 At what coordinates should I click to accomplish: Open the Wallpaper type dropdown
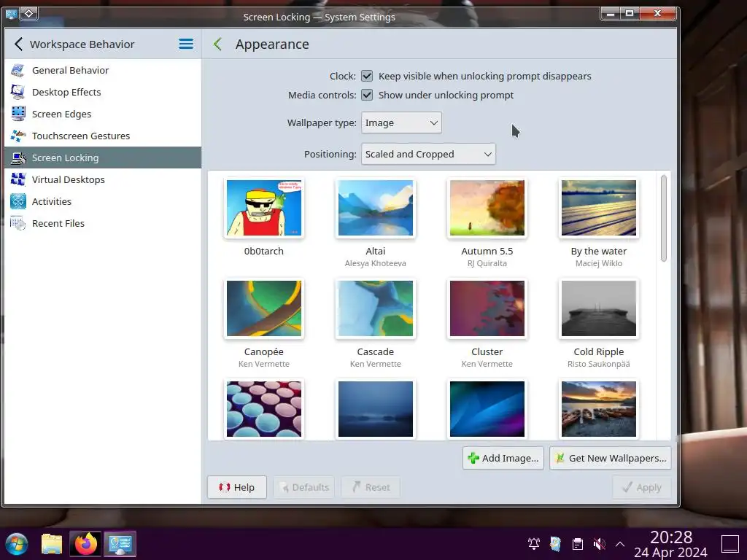point(401,122)
